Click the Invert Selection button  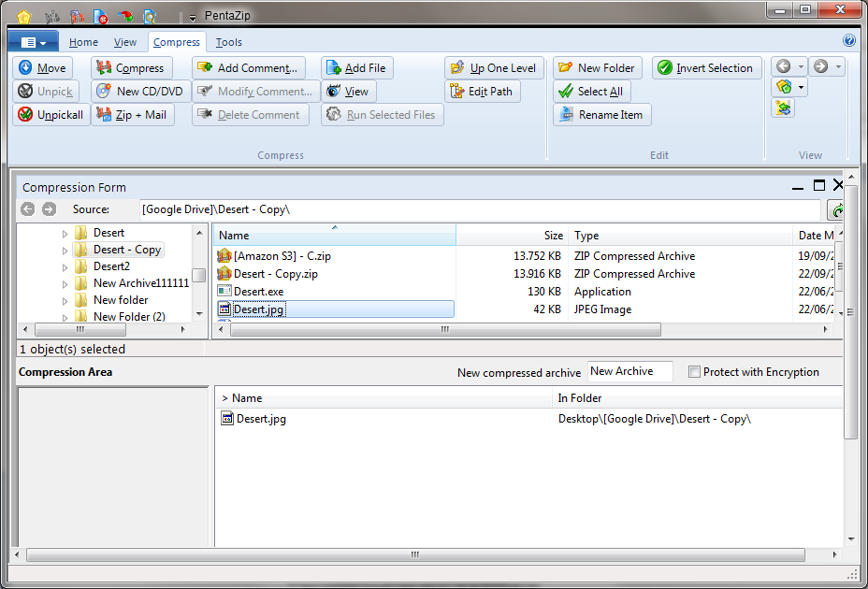pos(706,68)
